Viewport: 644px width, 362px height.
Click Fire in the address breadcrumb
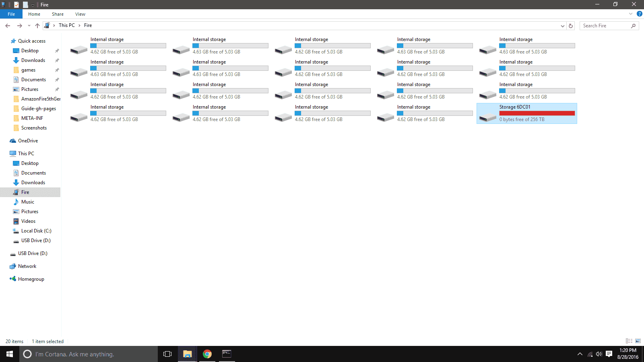(x=88, y=25)
